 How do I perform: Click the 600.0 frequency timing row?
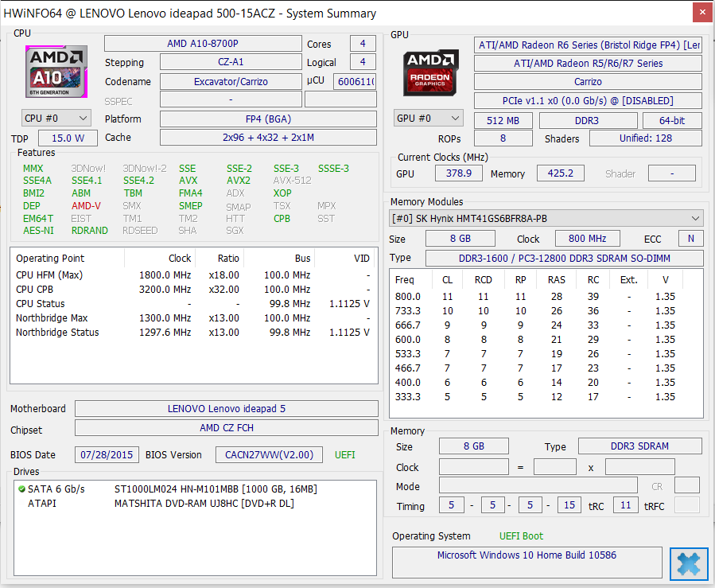point(546,340)
